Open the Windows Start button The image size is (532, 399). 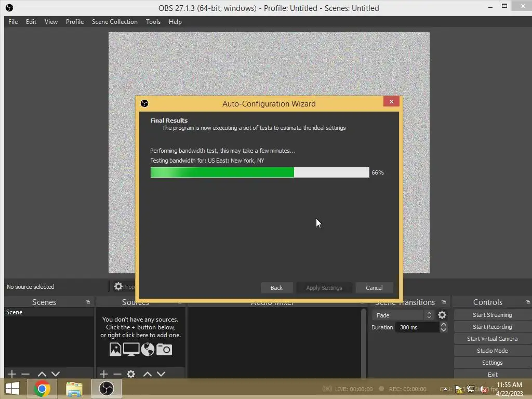(x=12, y=389)
